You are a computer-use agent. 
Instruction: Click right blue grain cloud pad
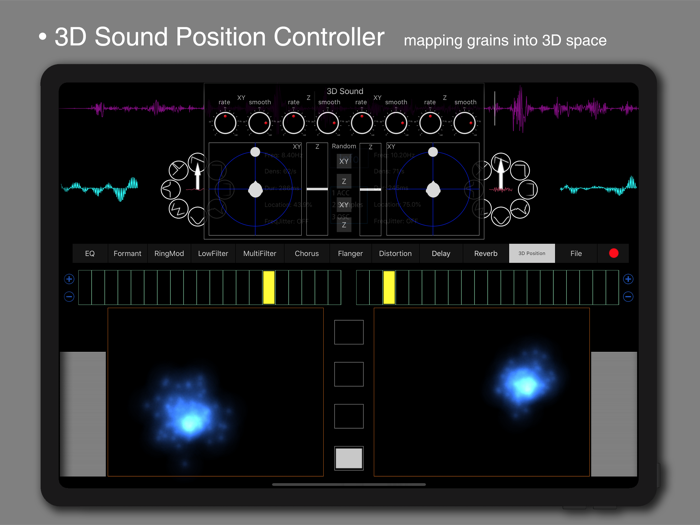(481, 392)
